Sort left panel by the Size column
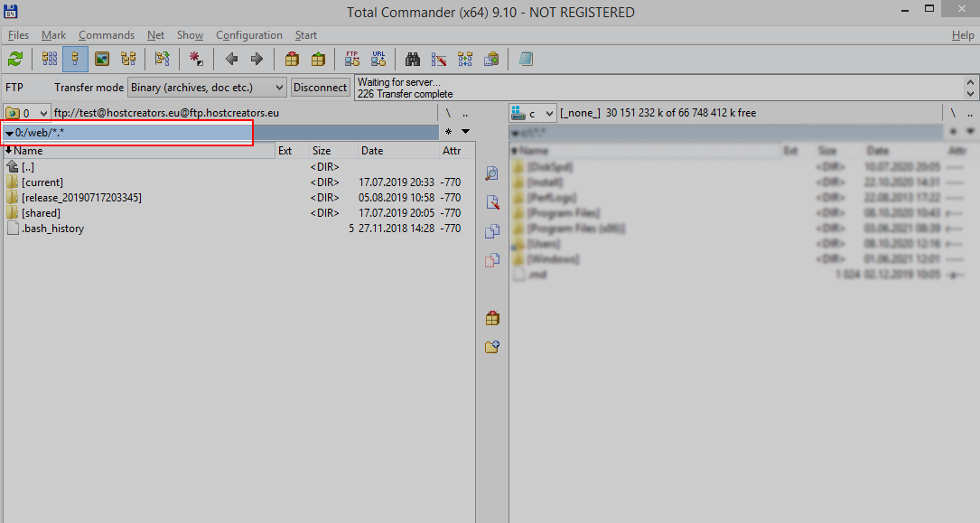Image resolution: width=980 pixels, height=523 pixels. coord(333,151)
